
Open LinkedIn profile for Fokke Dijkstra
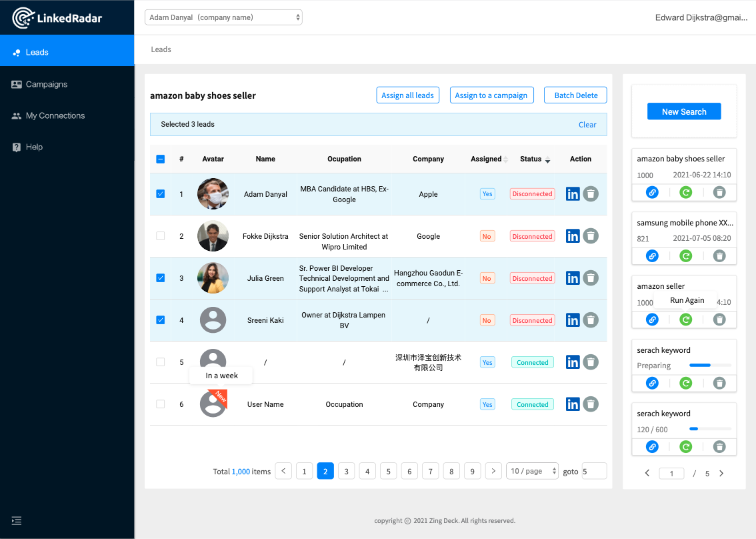pos(572,236)
